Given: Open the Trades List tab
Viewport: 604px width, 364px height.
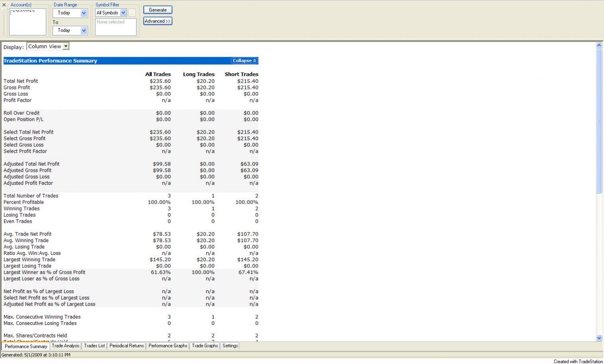Looking at the screenshot, I should click(94, 346).
